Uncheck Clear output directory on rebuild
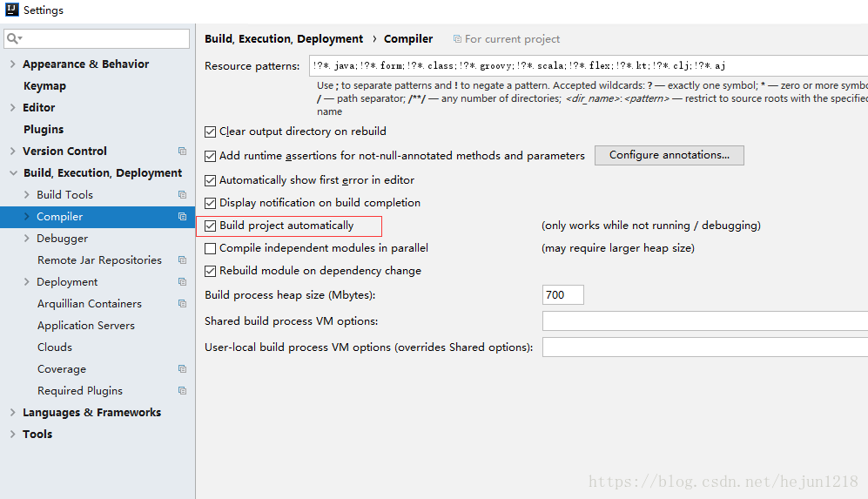Image resolution: width=868 pixels, height=499 pixels. 210,131
